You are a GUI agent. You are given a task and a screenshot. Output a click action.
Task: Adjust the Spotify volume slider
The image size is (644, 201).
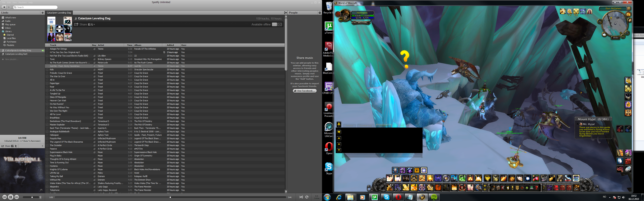point(31,197)
